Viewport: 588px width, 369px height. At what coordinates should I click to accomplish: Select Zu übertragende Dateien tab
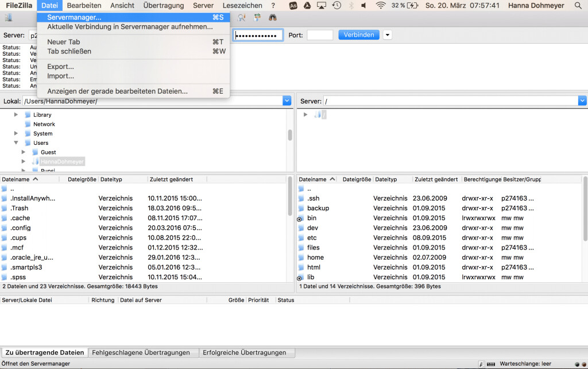point(45,352)
